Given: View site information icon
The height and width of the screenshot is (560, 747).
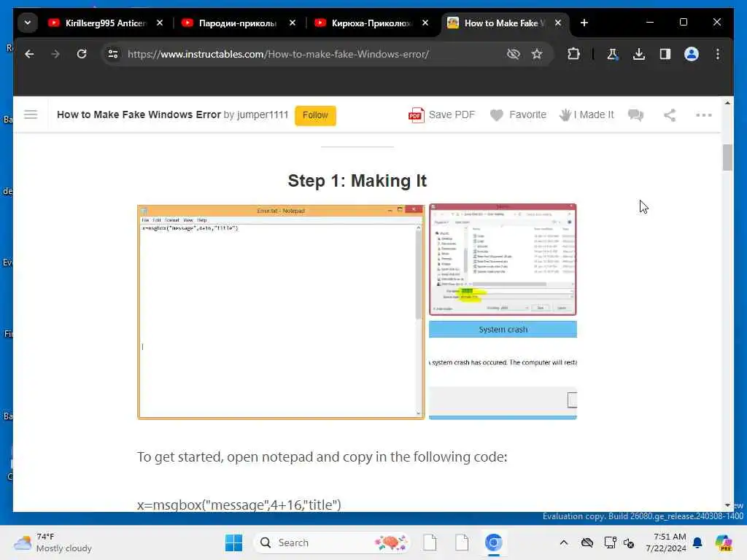Looking at the screenshot, I should click(113, 54).
